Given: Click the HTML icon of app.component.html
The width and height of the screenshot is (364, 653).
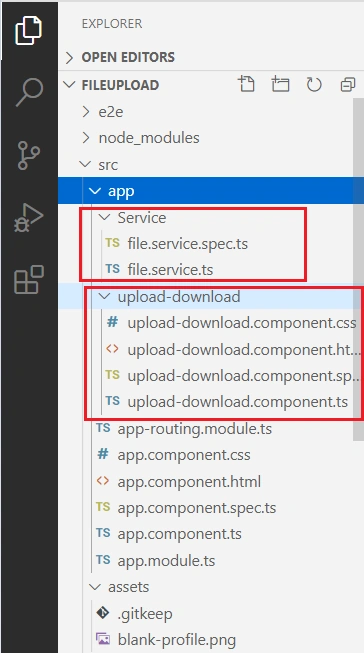Looking at the screenshot, I should (103, 481).
